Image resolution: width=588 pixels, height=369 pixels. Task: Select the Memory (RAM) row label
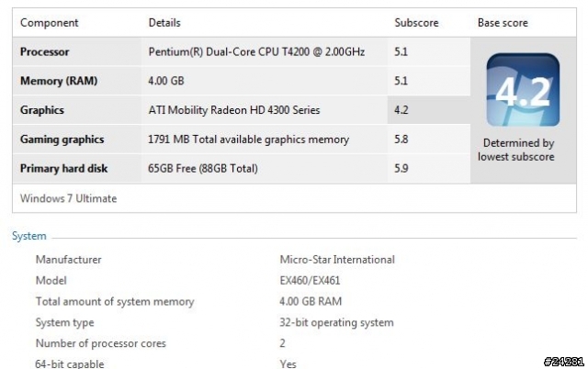click(59, 81)
